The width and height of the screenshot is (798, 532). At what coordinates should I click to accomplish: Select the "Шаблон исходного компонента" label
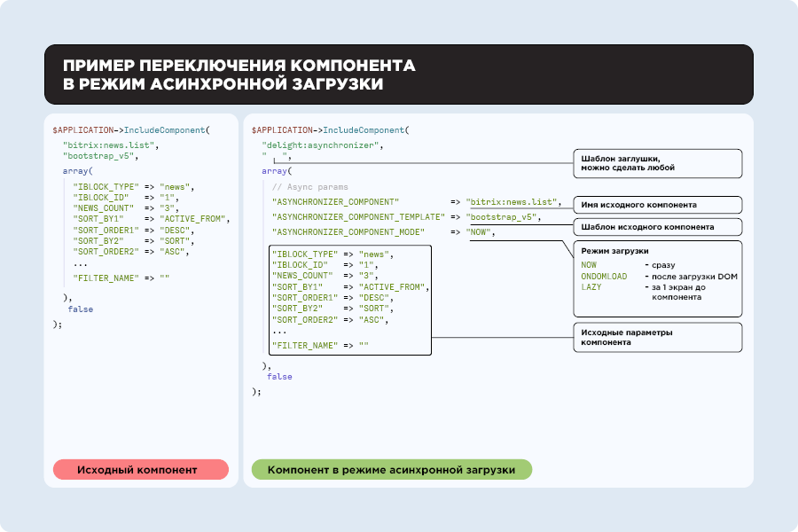point(657,226)
